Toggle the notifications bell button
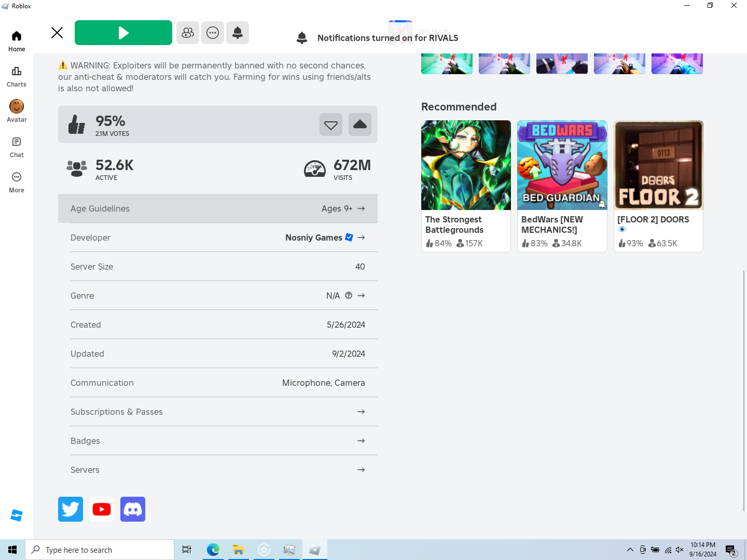Image resolution: width=747 pixels, height=560 pixels. [x=238, y=33]
